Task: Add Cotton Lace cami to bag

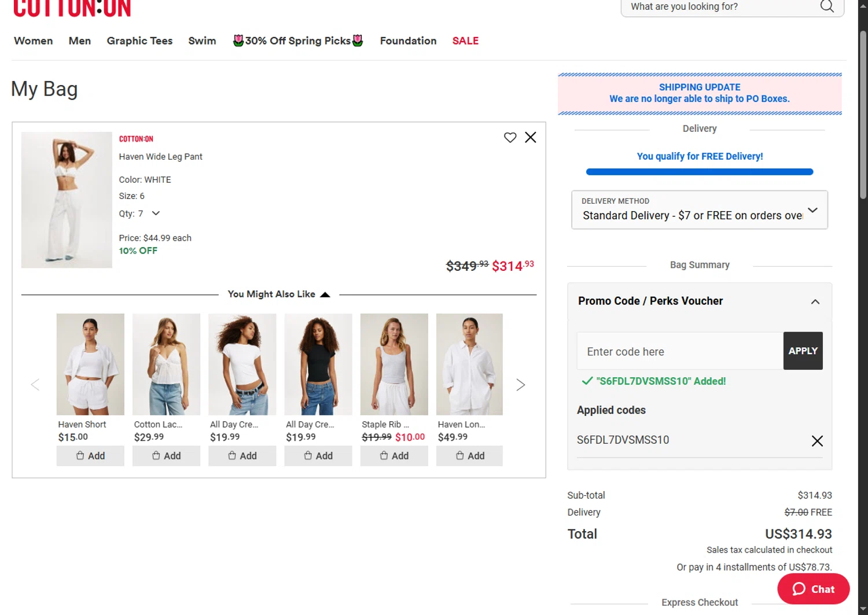Action: 166,456
